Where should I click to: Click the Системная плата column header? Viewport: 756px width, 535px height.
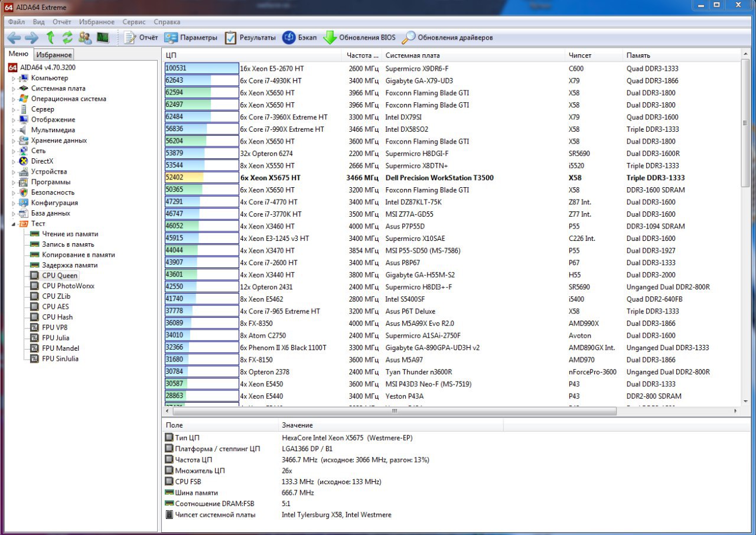pos(472,56)
